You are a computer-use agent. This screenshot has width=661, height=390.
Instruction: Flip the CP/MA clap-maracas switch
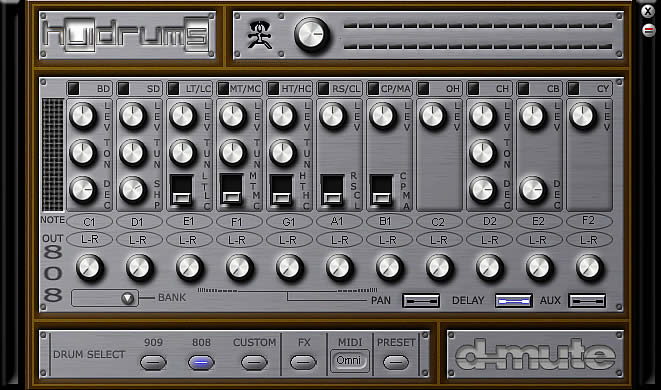[382, 190]
